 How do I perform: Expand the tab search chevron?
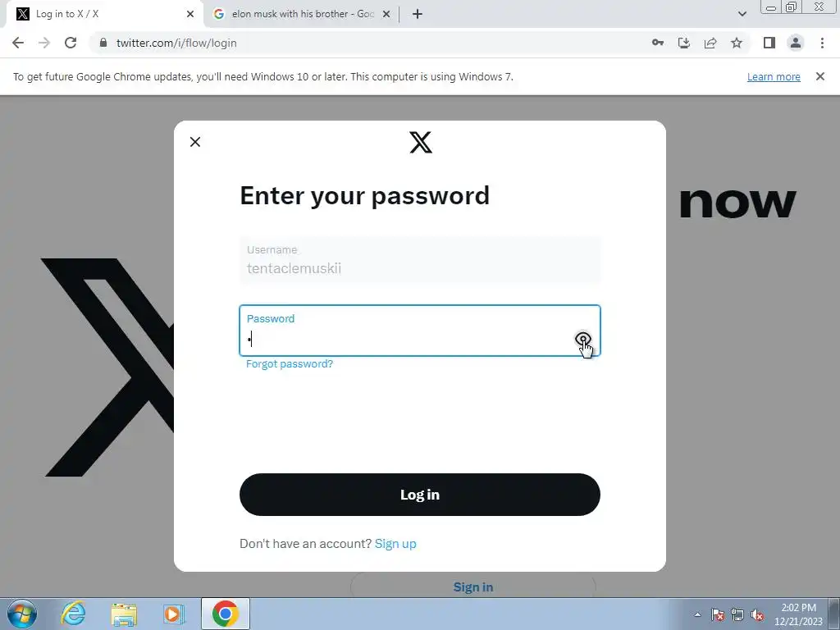point(742,14)
